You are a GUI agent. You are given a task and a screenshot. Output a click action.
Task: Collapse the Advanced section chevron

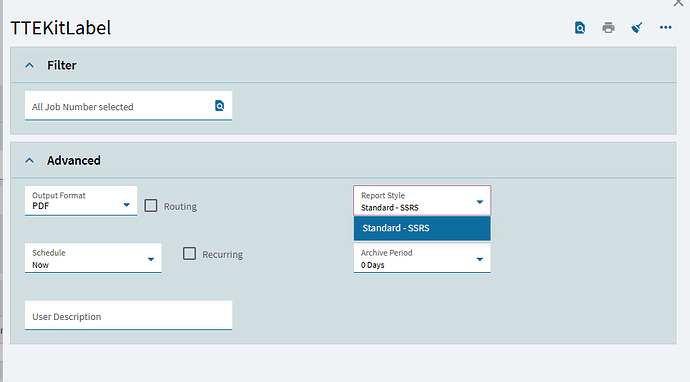[29, 160]
